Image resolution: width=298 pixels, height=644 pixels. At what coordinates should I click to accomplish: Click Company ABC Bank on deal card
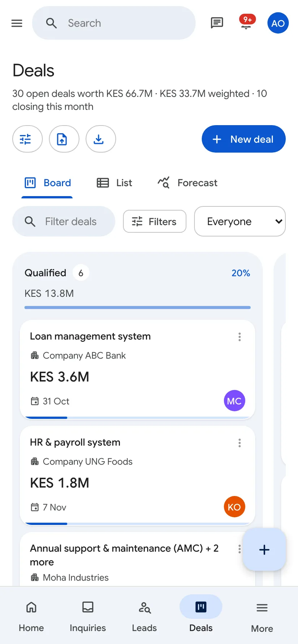point(84,356)
